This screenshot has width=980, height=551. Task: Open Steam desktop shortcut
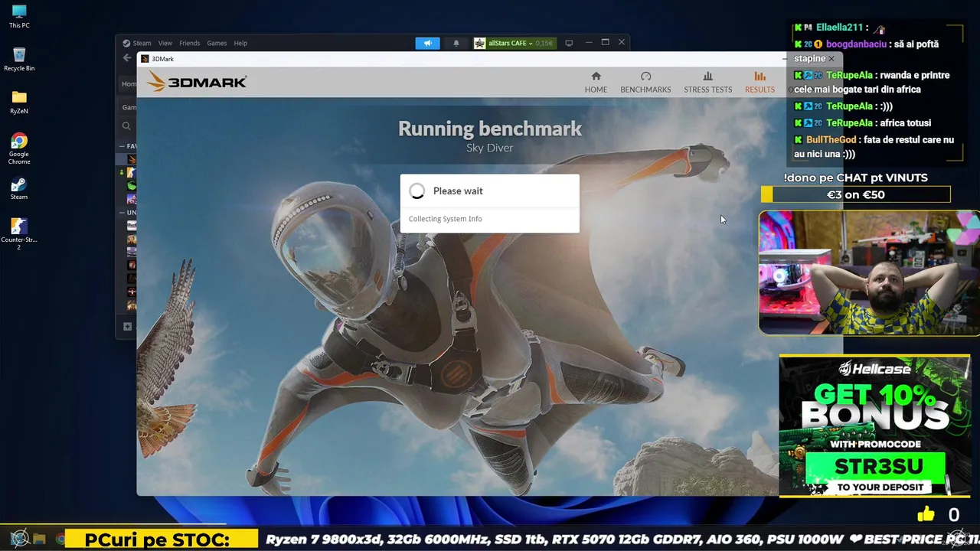(x=19, y=188)
